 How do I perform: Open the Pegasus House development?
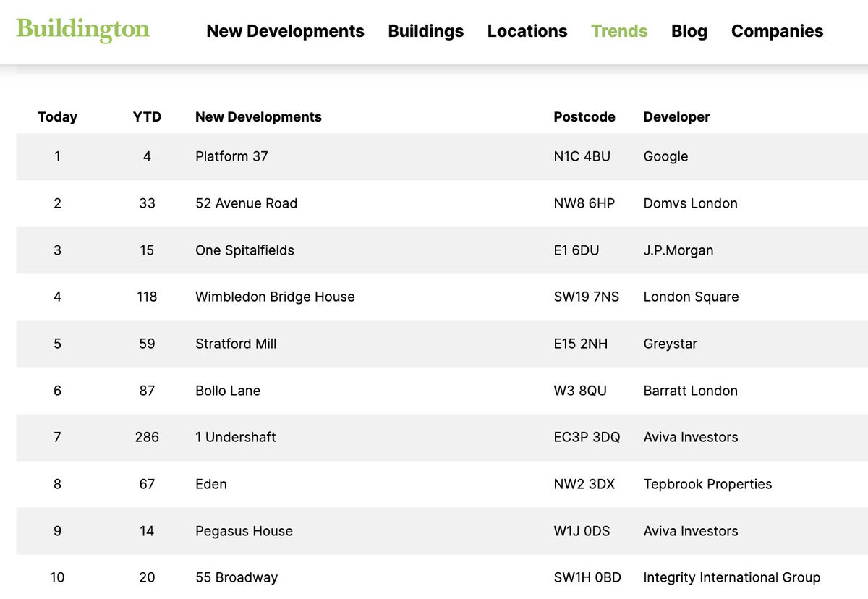[244, 531]
